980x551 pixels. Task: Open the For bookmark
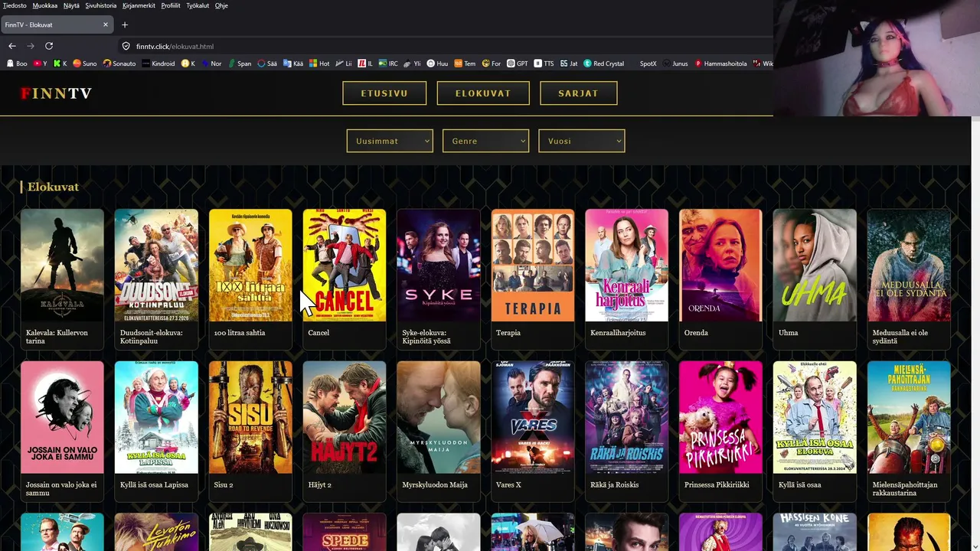point(491,64)
